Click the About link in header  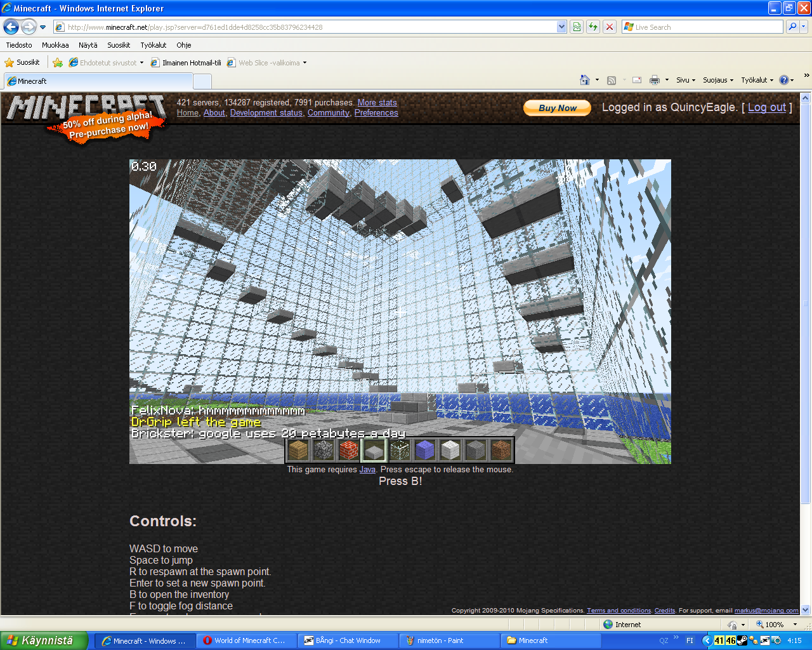click(214, 112)
